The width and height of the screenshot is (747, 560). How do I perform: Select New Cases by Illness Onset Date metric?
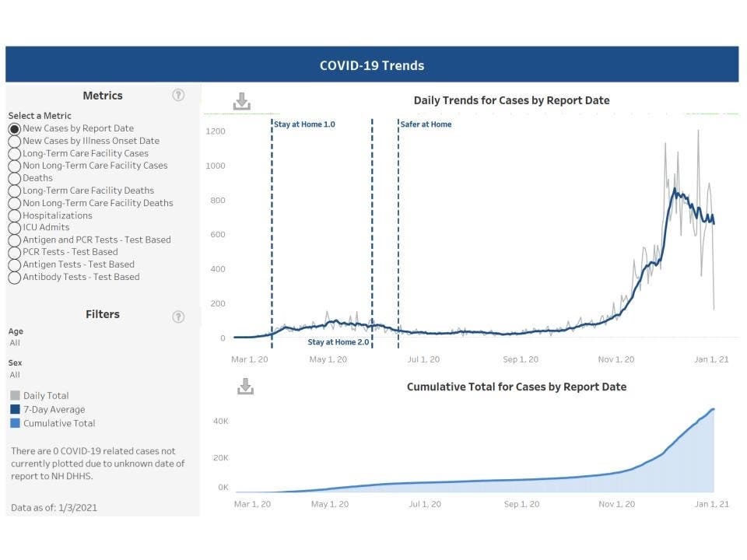pyautogui.click(x=14, y=141)
